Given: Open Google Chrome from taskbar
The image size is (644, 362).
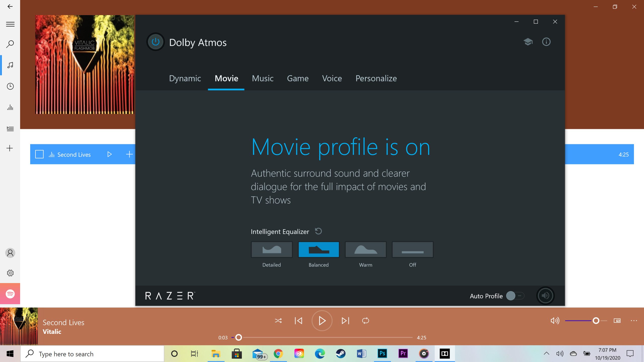Looking at the screenshot, I should 278,354.
